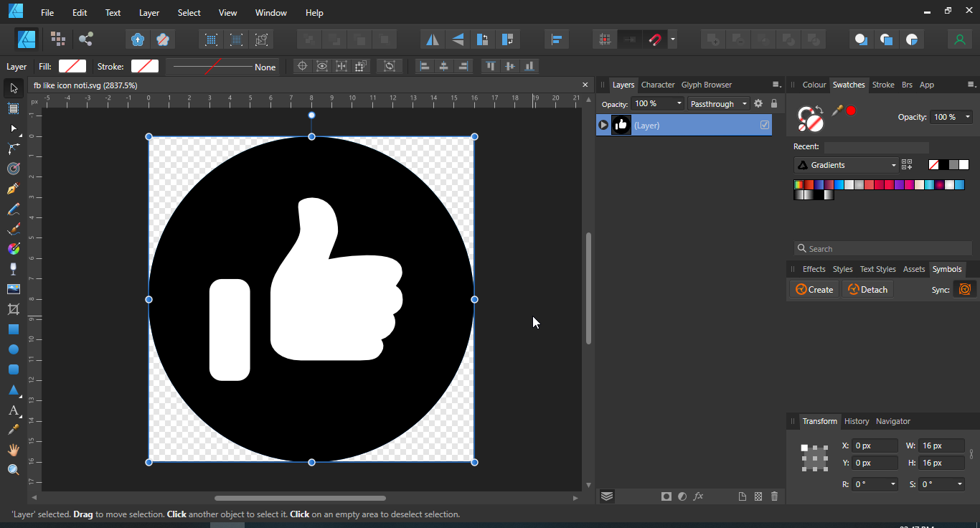Delete layer using trash icon
This screenshot has height=528, width=980.
click(775, 496)
